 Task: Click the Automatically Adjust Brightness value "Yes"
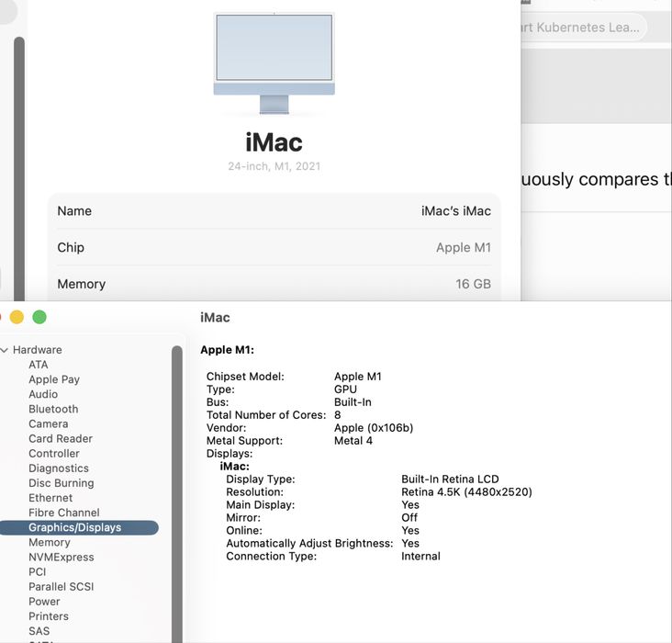click(410, 544)
